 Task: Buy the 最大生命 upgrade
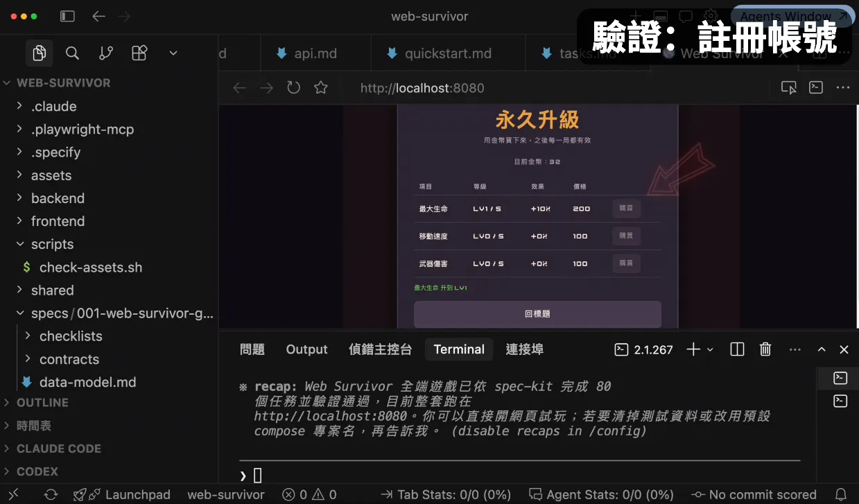tap(626, 209)
